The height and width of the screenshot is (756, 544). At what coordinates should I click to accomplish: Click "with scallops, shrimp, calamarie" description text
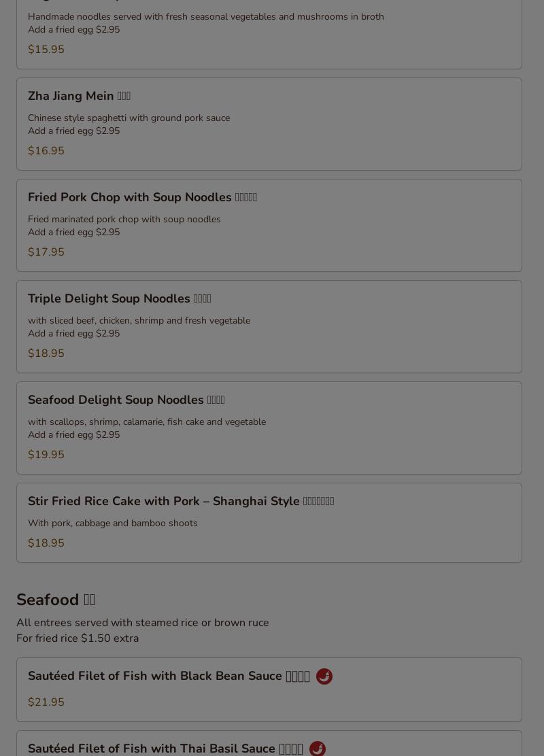click(146, 422)
